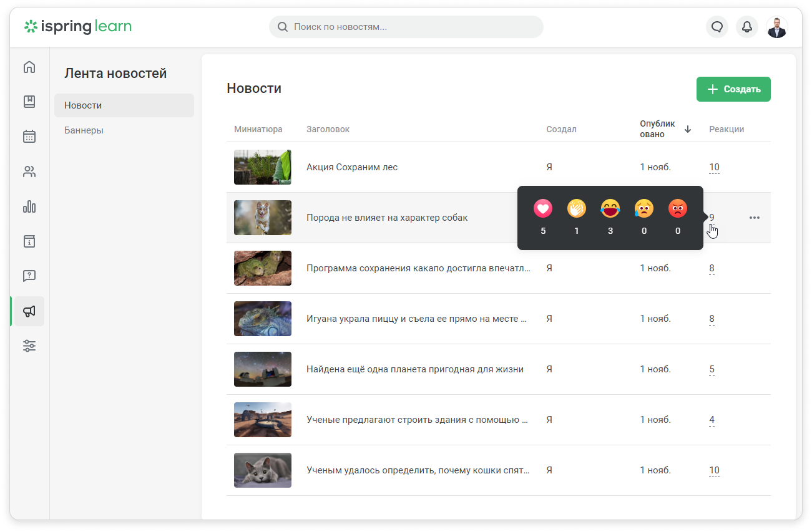The height and width of the screenshot is (532, 812).
Task: Select the megaphone news icon in sidebar
Action: 29,311
